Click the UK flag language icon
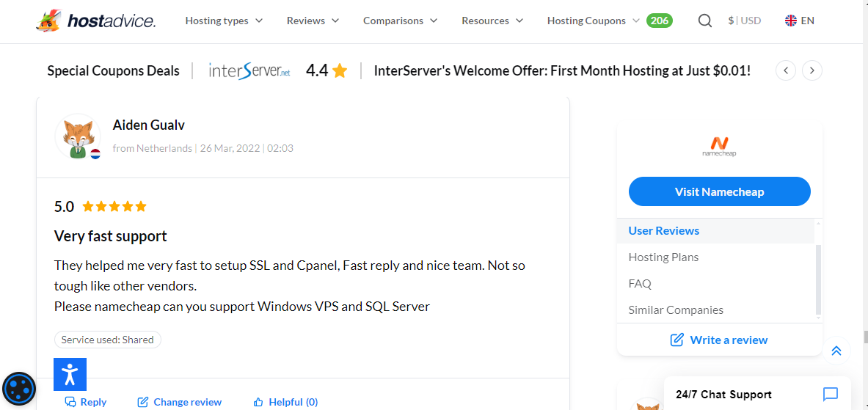This screenshot has height=410, width=868. [790, 21]
